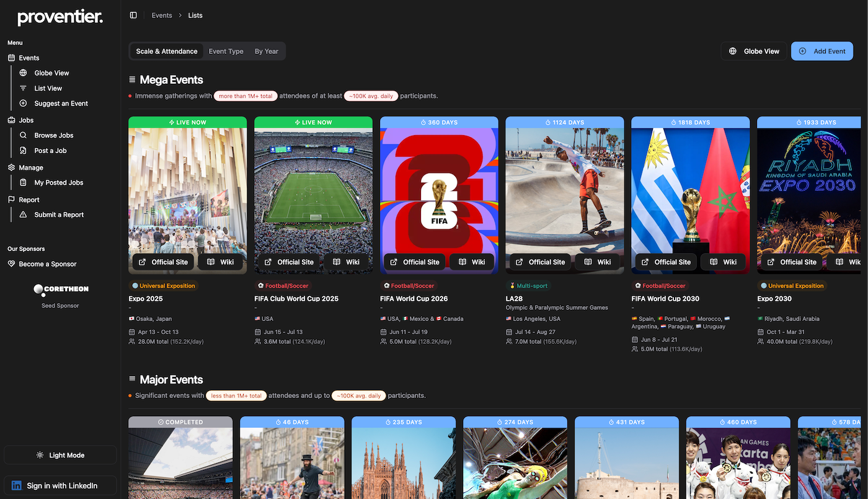Click the 'more than 1M+ total' badge
This screenshot has width=868, height=499.
pos(246,96)
